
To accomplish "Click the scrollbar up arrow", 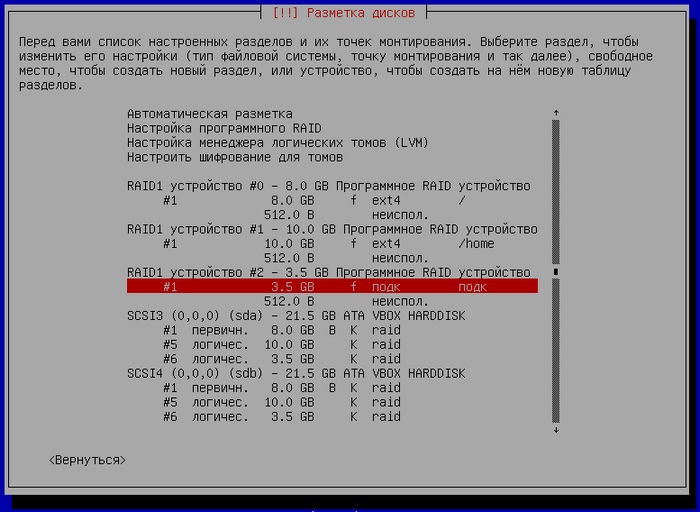I will [x=556, y=113].
